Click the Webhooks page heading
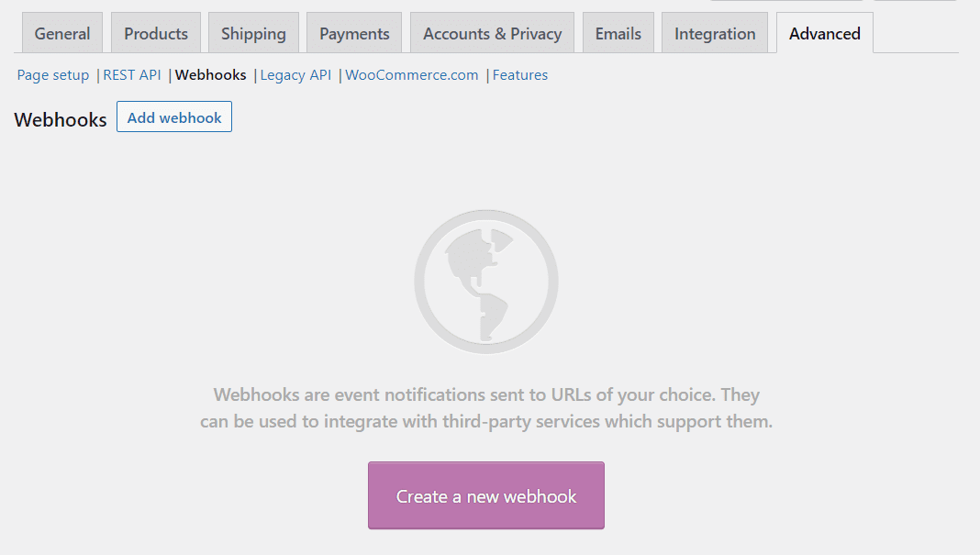 60,119
